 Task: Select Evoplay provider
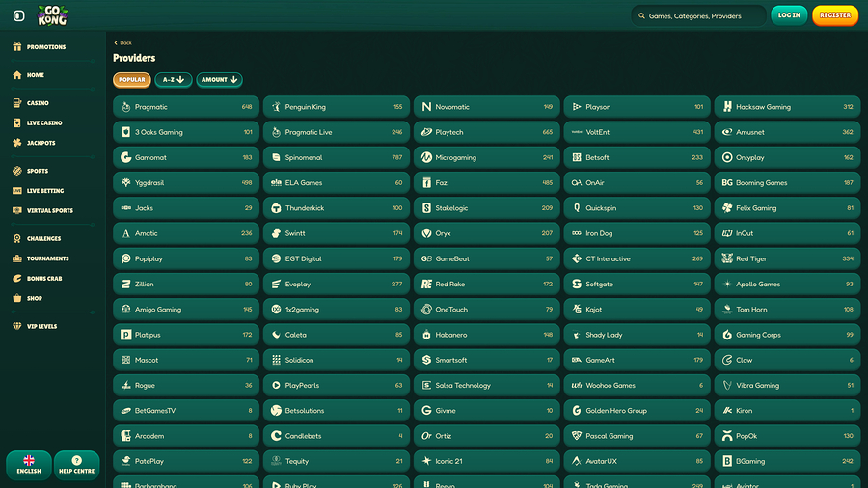click(337, 284)
